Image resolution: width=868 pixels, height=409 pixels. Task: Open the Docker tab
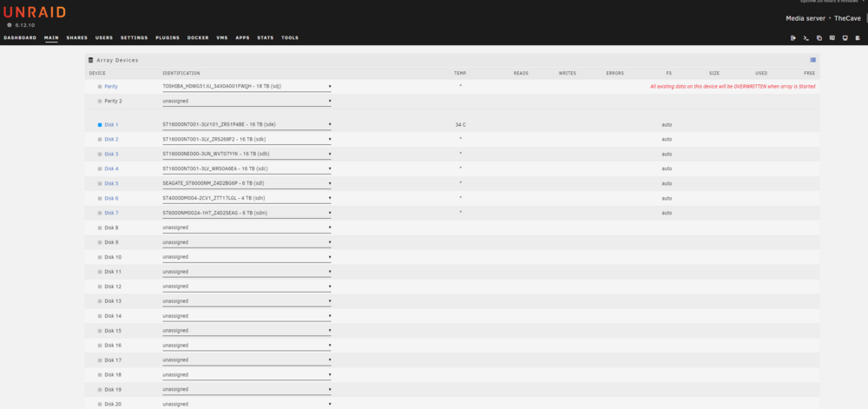(x=198, y=37)
